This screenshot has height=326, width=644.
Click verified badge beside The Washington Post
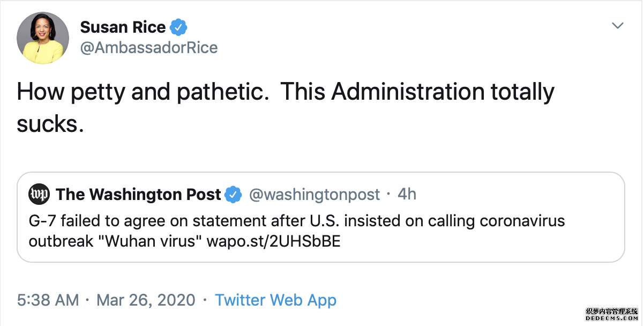tap(233, 194)
